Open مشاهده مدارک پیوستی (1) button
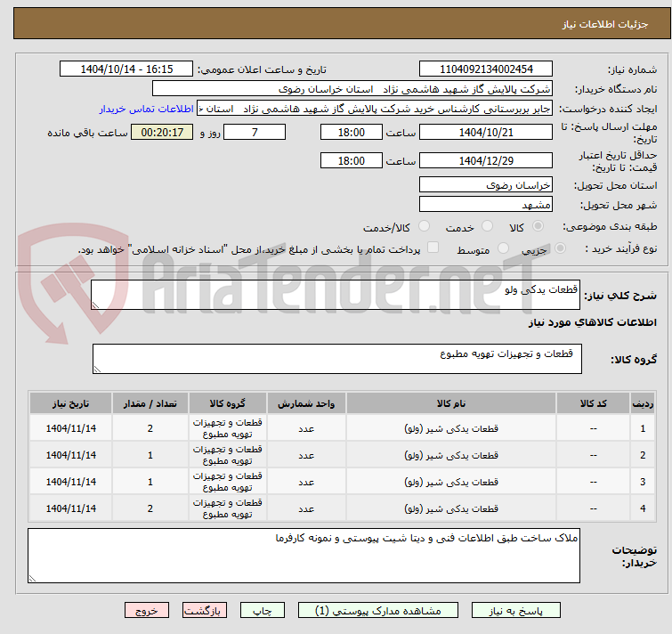Image resolution: width=672 pixels, height=634 pixels. (378, 611)
